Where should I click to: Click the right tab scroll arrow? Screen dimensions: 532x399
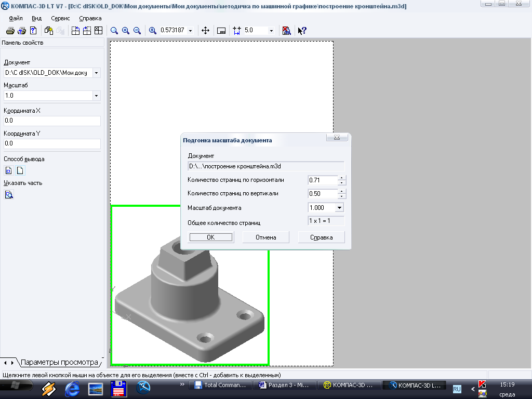tap(12, 363)
